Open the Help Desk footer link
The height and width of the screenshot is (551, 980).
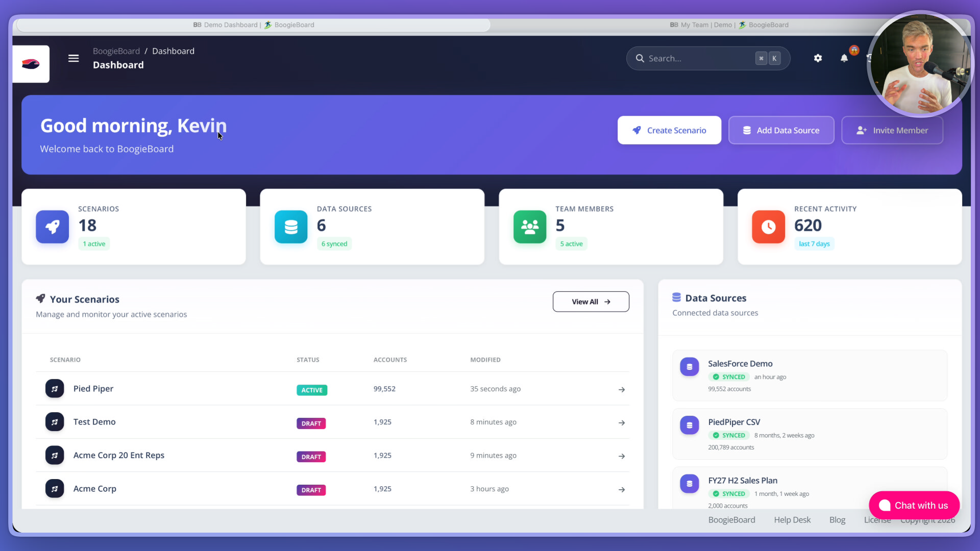(792, 520)
